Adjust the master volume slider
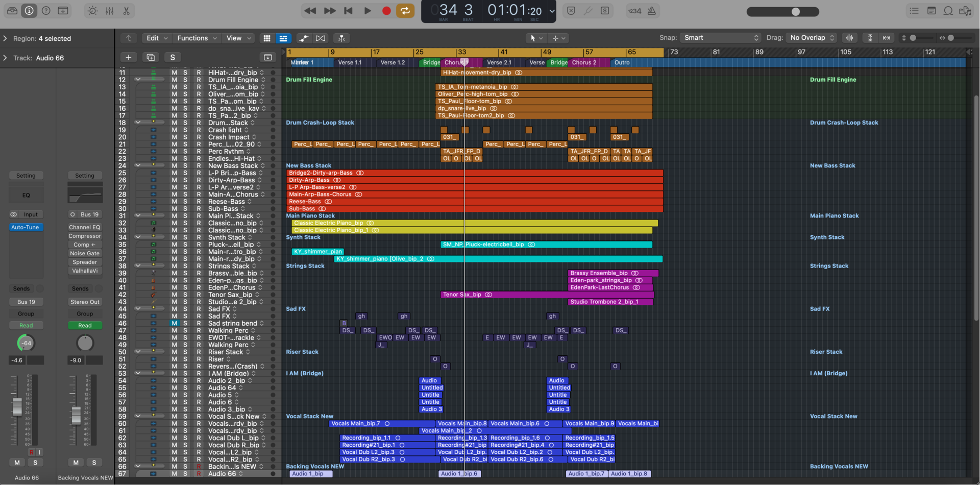Viewport: 980px width, 485px height. [795, 11]
